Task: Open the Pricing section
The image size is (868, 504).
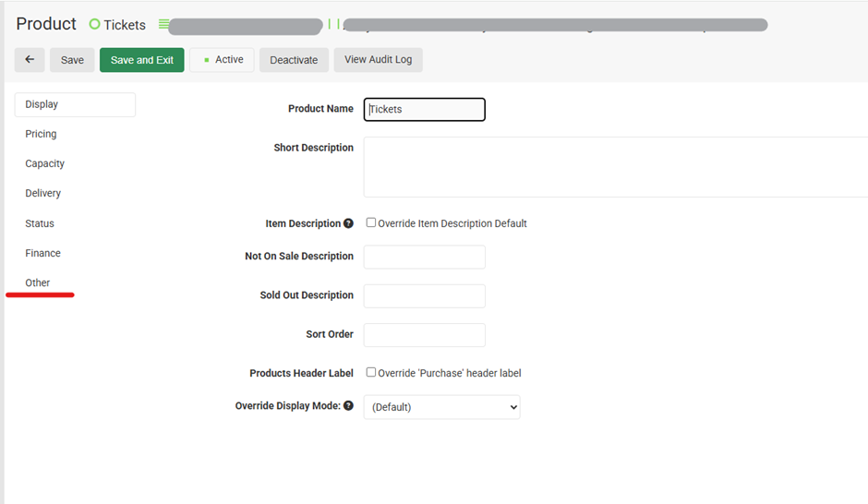Action: pos(41,134)
